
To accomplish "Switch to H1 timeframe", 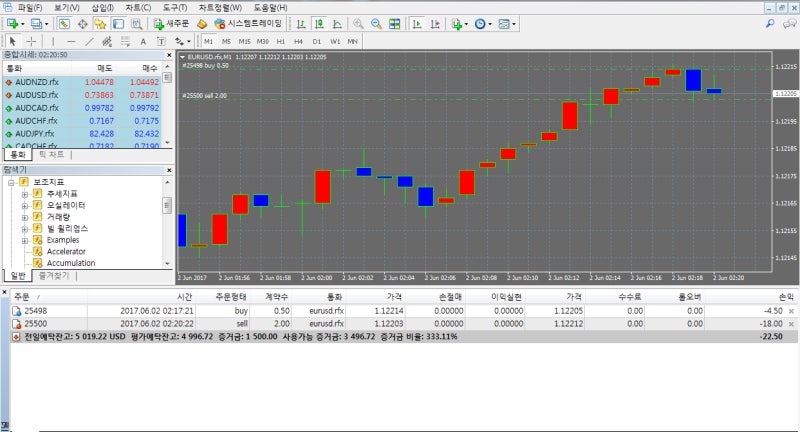I will (281, 41).
